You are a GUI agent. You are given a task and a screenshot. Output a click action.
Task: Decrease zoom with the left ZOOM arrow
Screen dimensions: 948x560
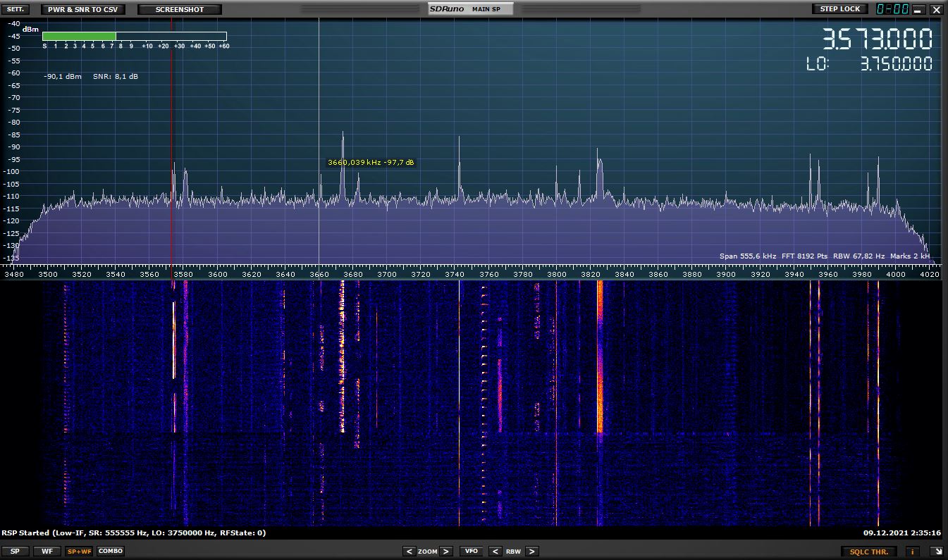tap(410, 551)
